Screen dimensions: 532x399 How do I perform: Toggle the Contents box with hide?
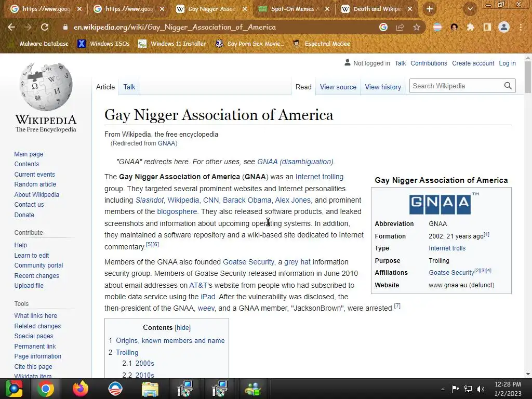tap(182, 327)
